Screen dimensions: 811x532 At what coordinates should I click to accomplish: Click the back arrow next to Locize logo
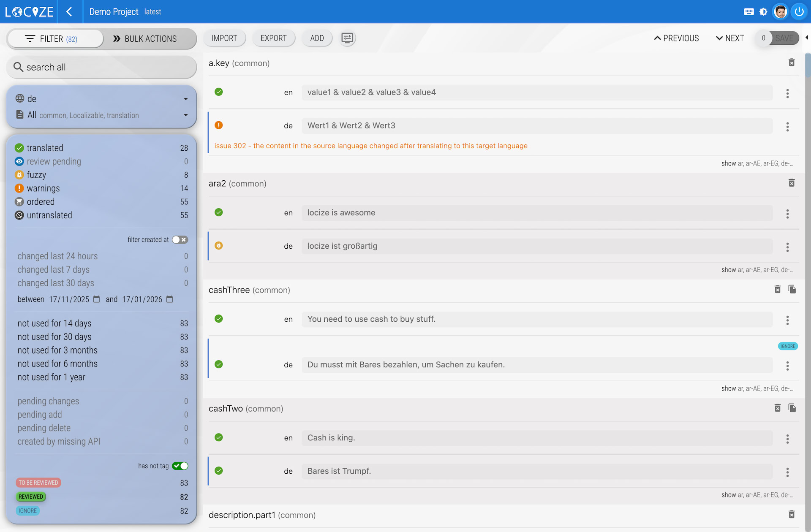[x=69, y=12]
